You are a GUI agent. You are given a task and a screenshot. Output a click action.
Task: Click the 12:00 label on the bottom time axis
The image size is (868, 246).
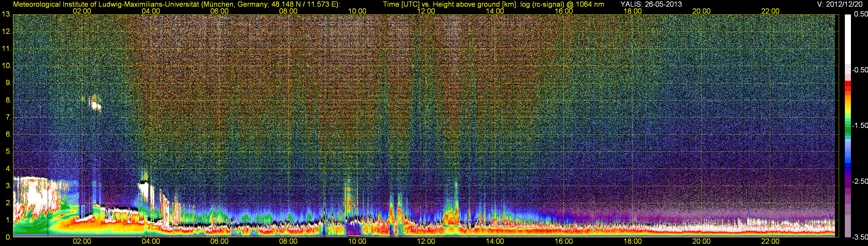(x=426, y=241)
